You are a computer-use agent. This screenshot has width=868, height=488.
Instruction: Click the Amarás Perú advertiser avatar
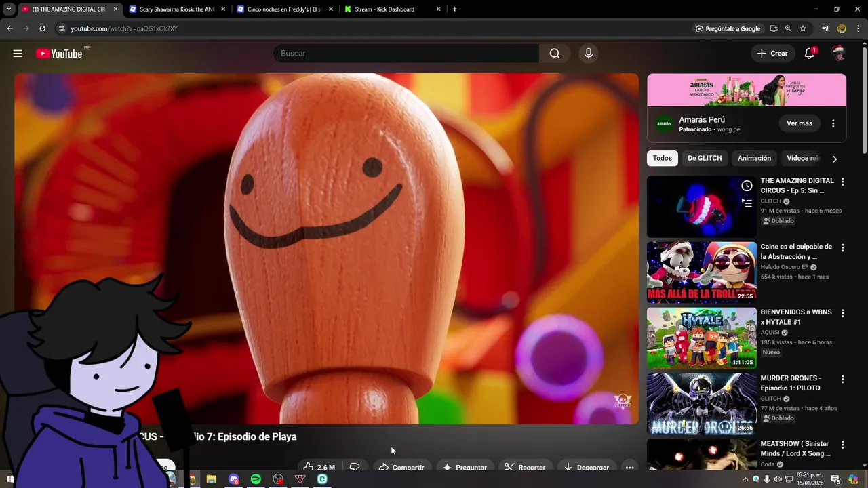[x=664, y=123]
